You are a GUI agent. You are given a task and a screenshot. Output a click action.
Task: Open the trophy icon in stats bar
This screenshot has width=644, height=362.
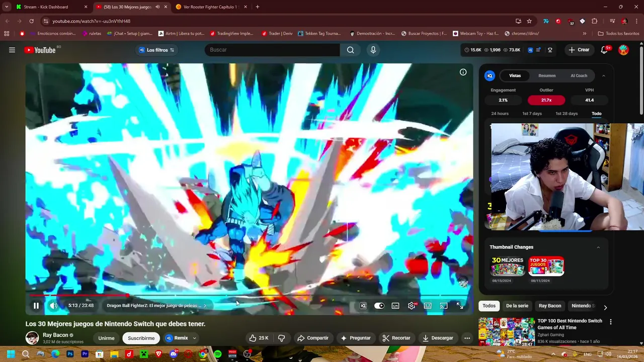click(550, 50)
